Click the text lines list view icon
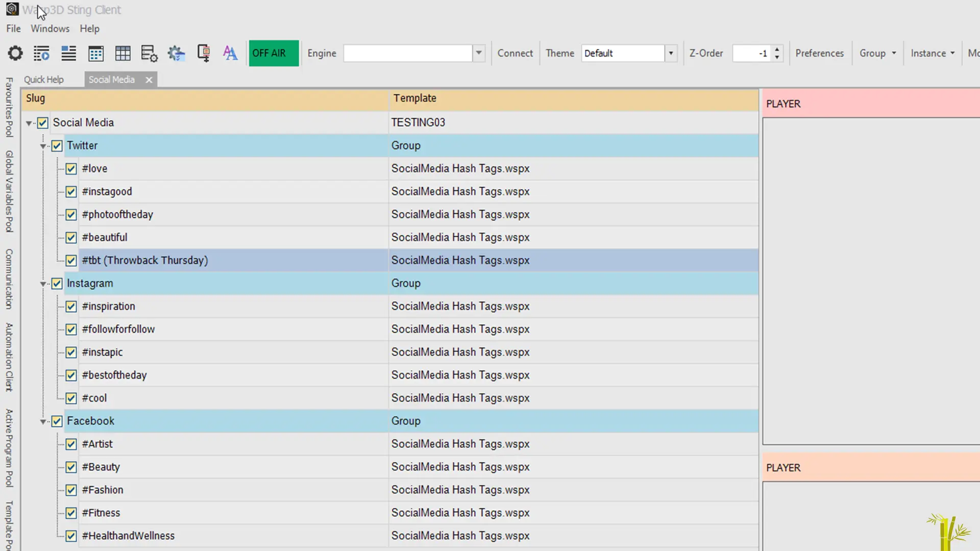 coord(68,53)
